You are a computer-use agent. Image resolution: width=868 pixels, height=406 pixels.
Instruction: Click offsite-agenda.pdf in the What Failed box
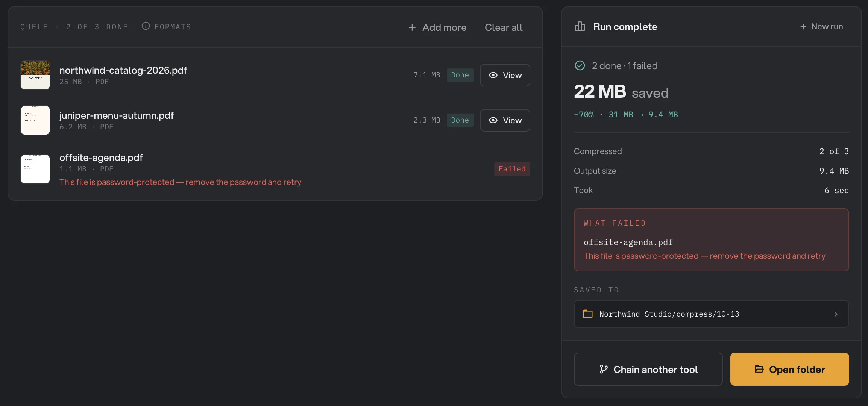click(x=628, y=242)
